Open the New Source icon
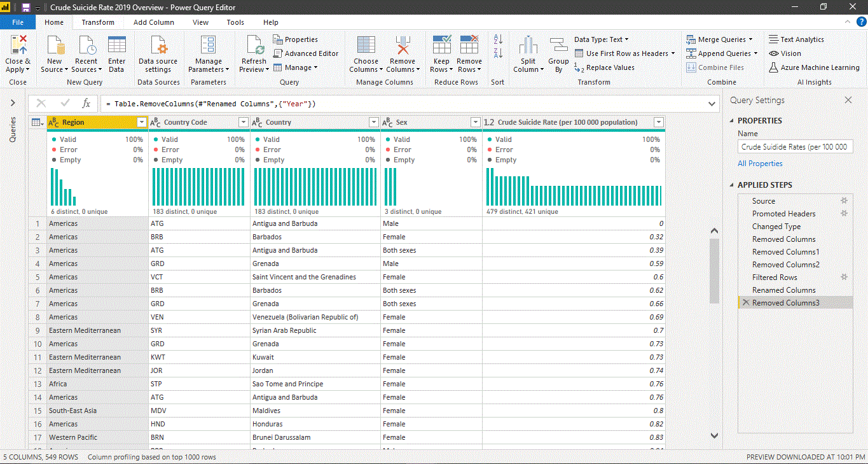Viewport: 868px width, 464px height. tap(55, 46)
